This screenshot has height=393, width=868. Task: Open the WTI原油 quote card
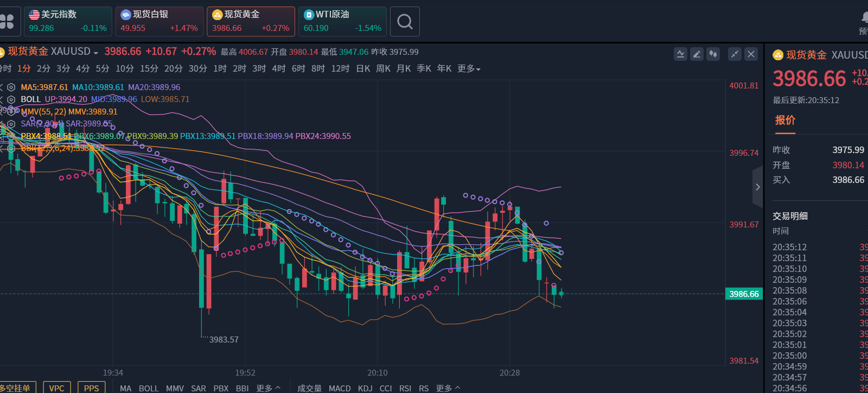coord(342,22)
